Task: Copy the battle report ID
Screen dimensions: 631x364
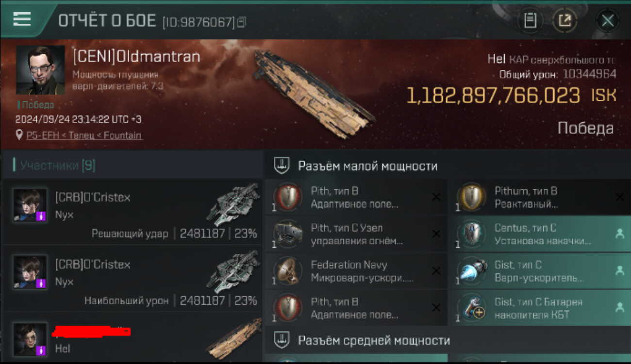Action: tap(241, 22)
